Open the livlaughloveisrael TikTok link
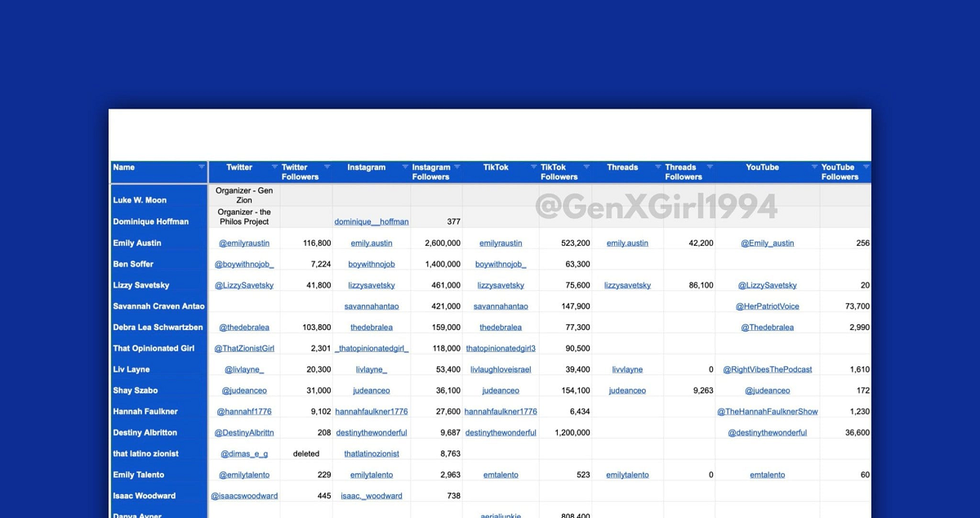Image resolution: width=980 pixels, height=518 pixels. click(501, 370)
